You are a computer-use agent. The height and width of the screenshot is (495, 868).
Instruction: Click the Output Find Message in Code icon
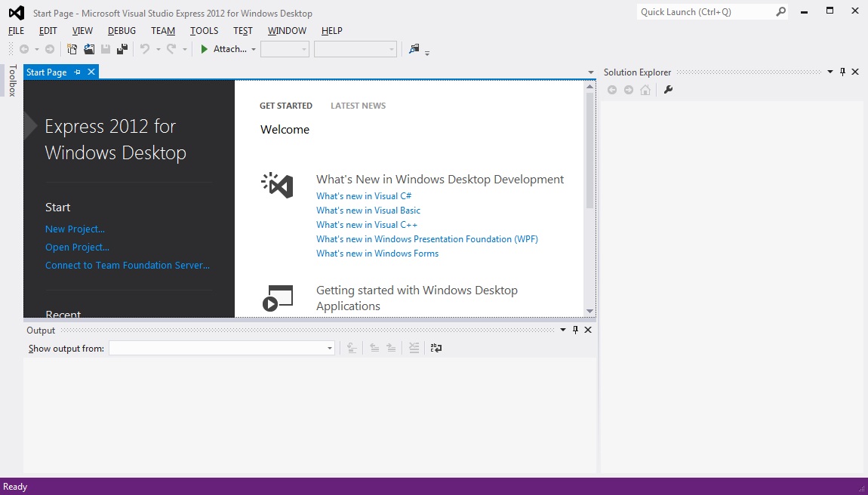[x=352, y=348]
